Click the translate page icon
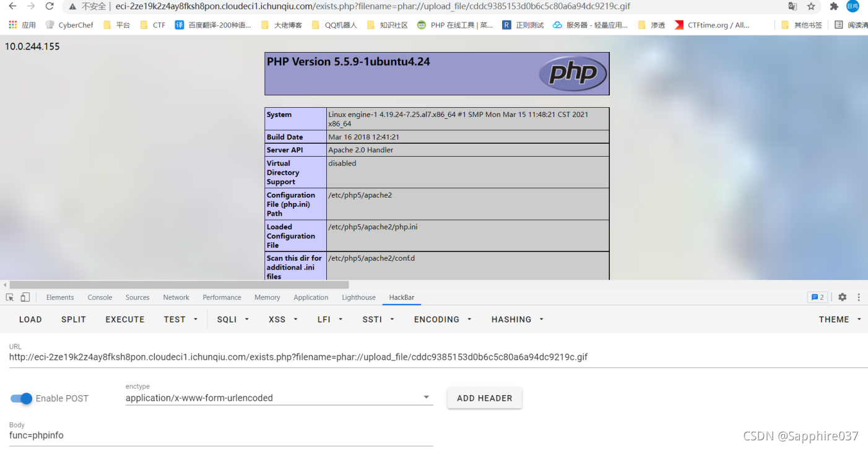Screen dimensions: 868x449 pyautogui.click(x=792, y=6)
